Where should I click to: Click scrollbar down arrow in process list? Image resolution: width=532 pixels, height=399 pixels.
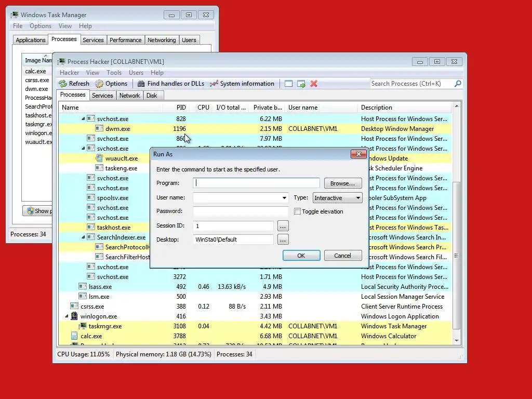(x=457, y=341)
